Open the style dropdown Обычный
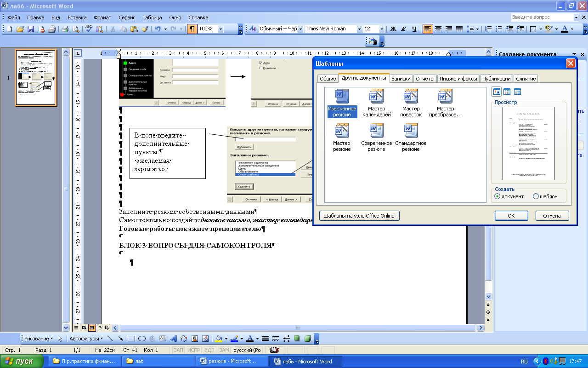Screen dimensions: 588x368 (x=300, y=29)
